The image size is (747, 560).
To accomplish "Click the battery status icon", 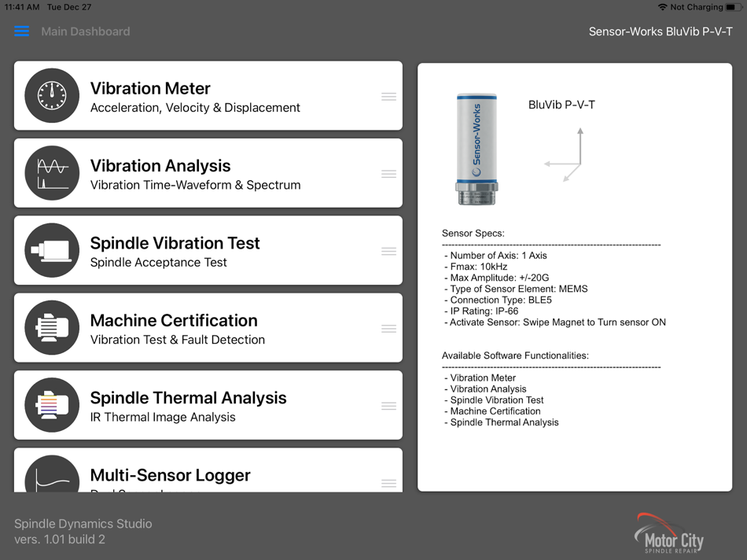I will 733,7.
